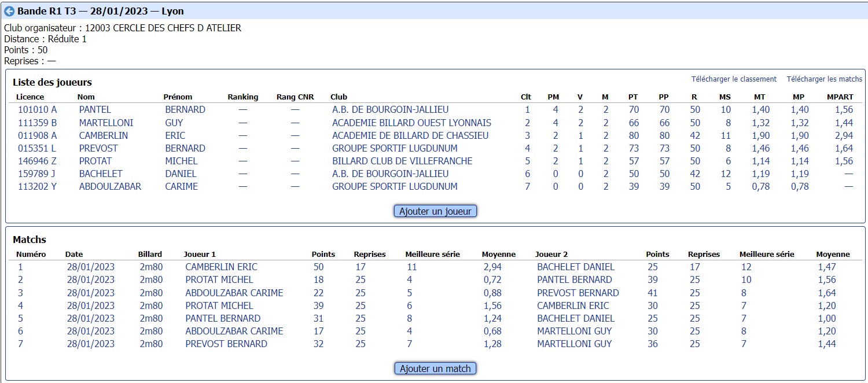Viewport: 868px width, 383px height.
Task: Click first name DANIEL in the player list
Action: click(181, 174)
